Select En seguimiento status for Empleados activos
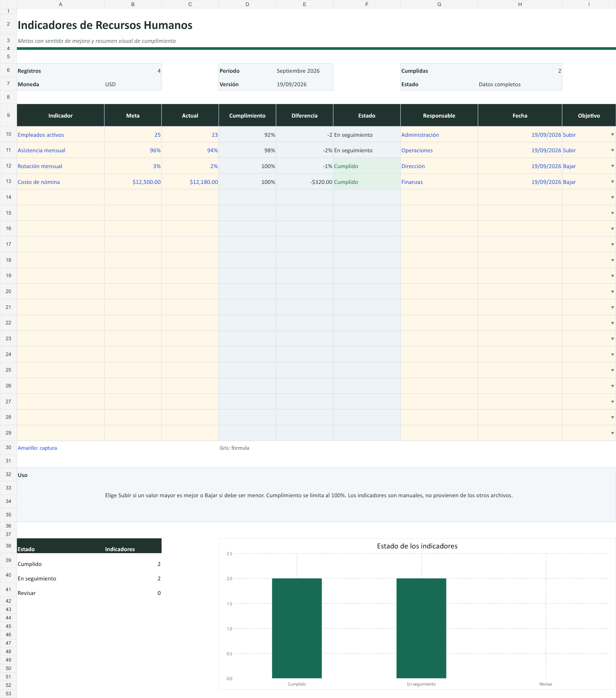Image resolution: width=616 pixels, height=698 pixels. (x=367, y=134)
